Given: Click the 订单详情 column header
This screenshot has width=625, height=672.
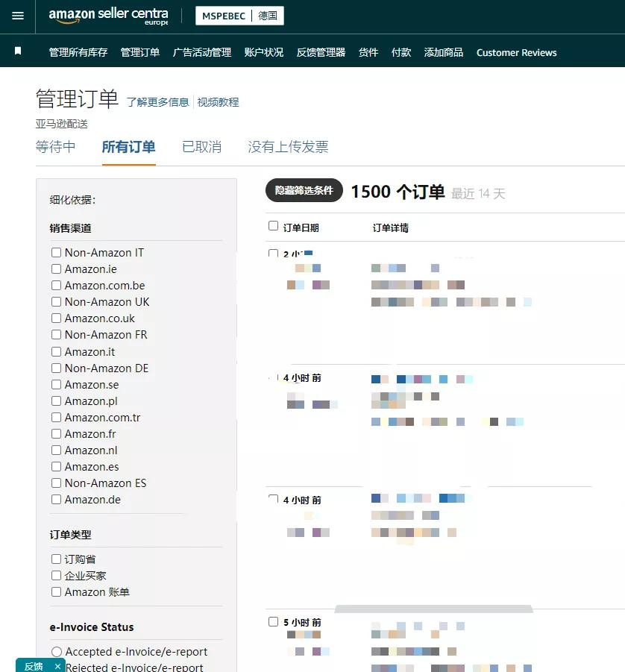Looking at the screenshot, I should 391,227.
